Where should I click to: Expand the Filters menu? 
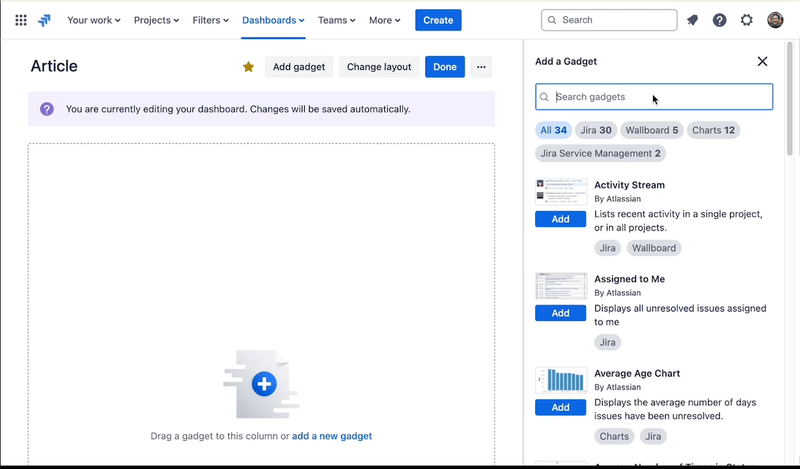(x=210, y=20)
